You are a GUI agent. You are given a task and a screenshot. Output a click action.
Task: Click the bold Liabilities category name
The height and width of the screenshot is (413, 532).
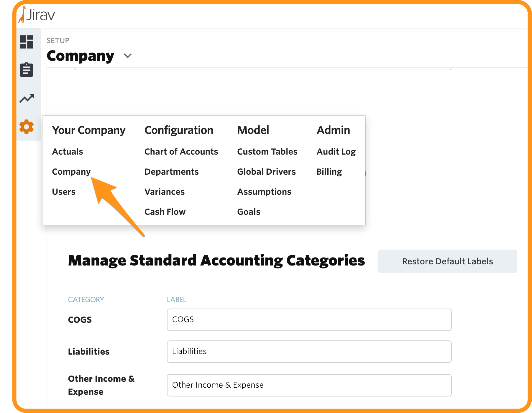tap(89, 352)
